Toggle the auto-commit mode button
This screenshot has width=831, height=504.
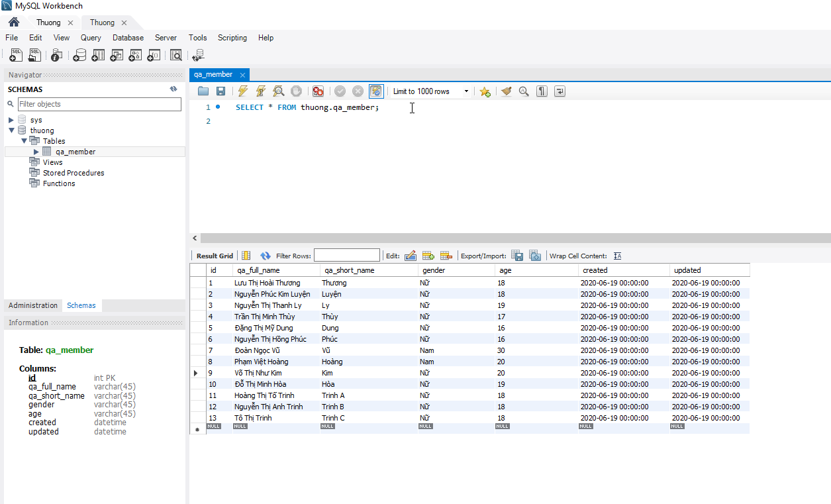click(376, 91)
